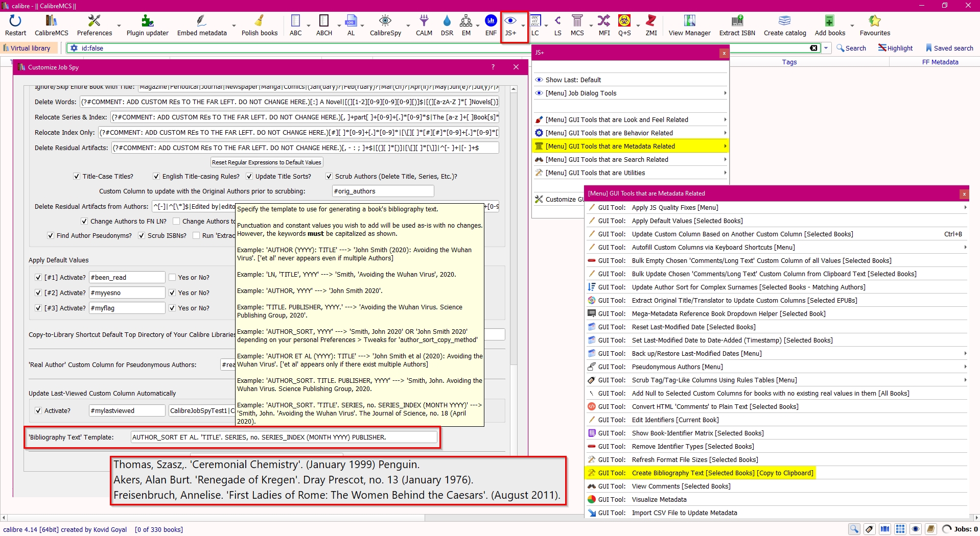Click the Bibliography Text Template field
This screenshot has height=536, width=980.
click(x=284, y=437)
